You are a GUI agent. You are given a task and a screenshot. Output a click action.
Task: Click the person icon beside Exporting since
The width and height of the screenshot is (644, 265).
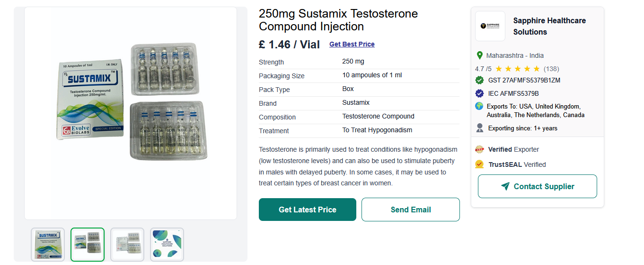coord(479,128)
